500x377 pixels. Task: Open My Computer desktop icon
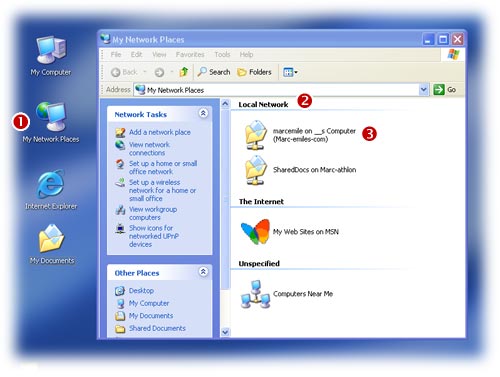[x=51, y=56]
